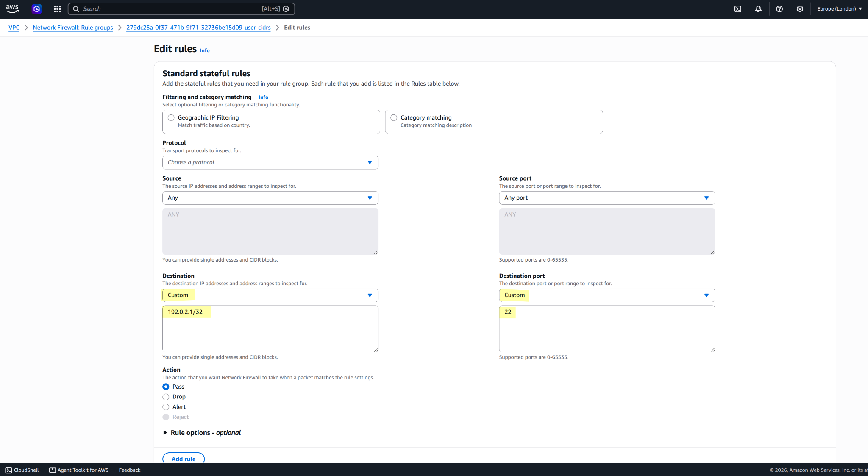Click the Source ANY disabled text area
The image size is (868, 476).
coord(270,231)
